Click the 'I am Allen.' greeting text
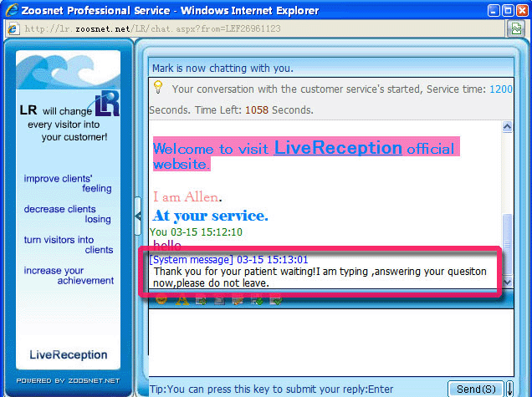 (x=187, y=197)
